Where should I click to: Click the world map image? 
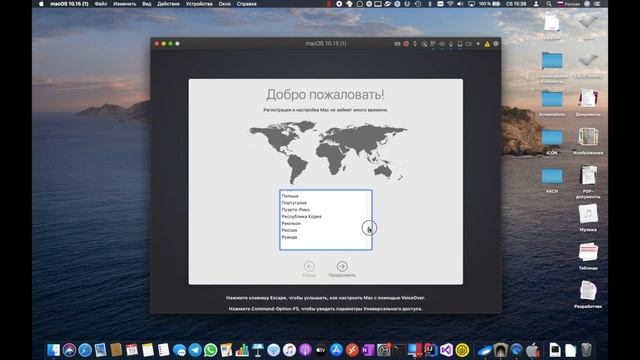pos(328,152)
